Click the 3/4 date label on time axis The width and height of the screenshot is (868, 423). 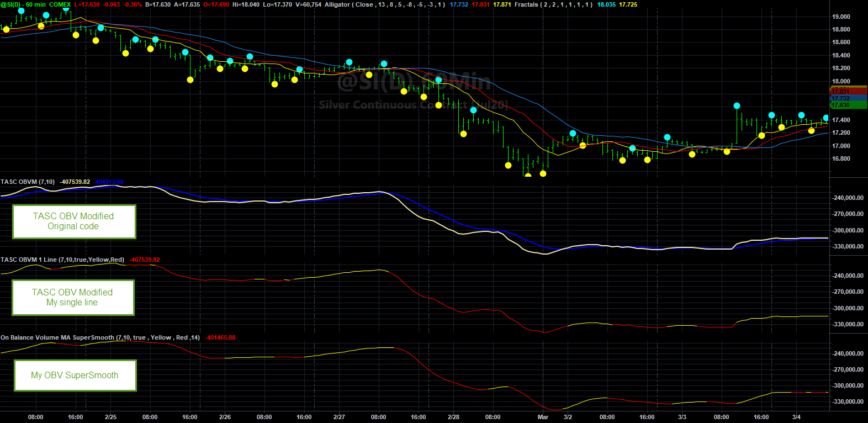click(796, 417)
